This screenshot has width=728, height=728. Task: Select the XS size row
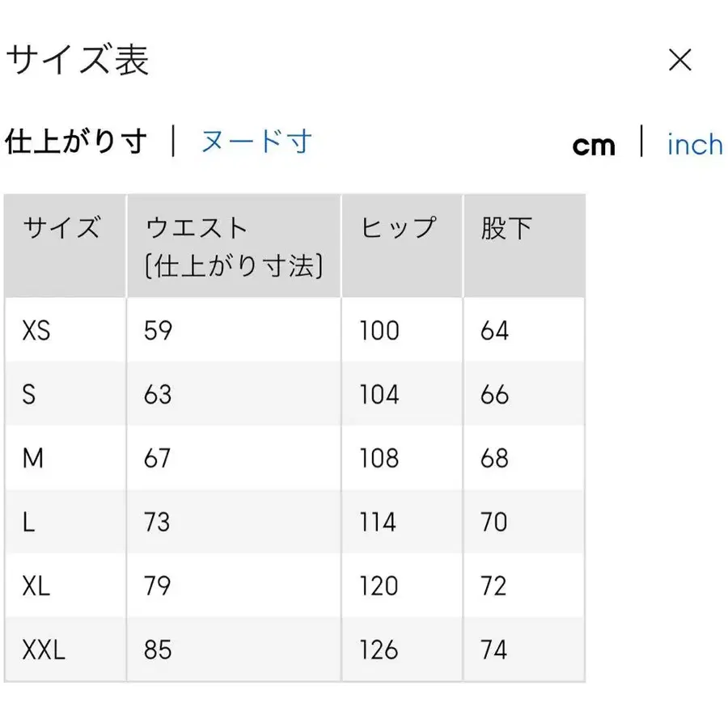37,331
